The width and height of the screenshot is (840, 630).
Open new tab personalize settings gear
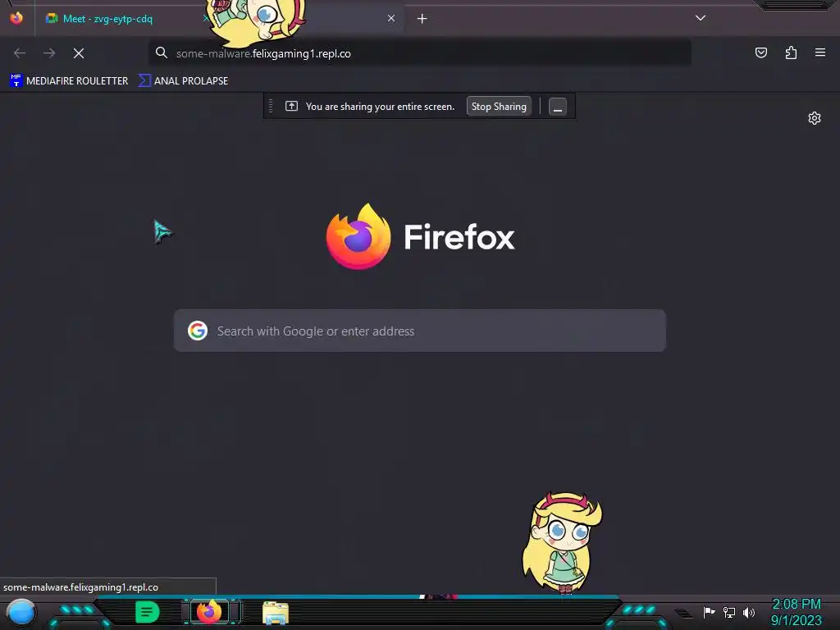click(815, 118)
